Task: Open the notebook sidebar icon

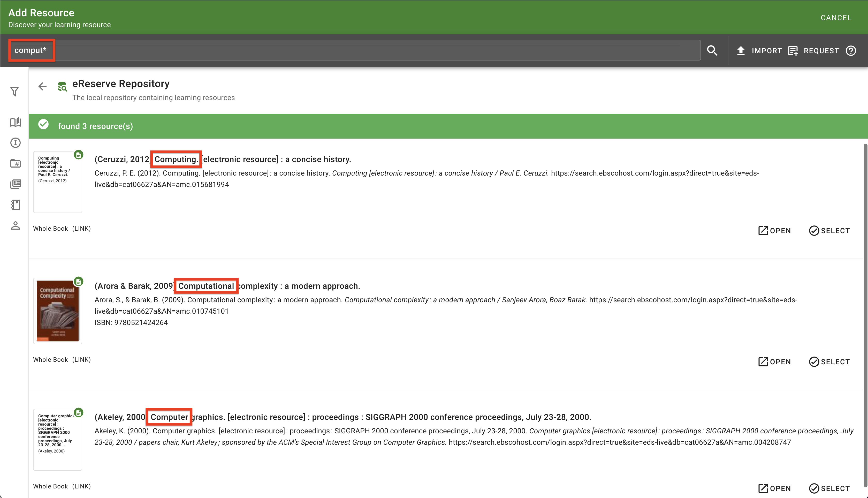Action: coord(16,205)
